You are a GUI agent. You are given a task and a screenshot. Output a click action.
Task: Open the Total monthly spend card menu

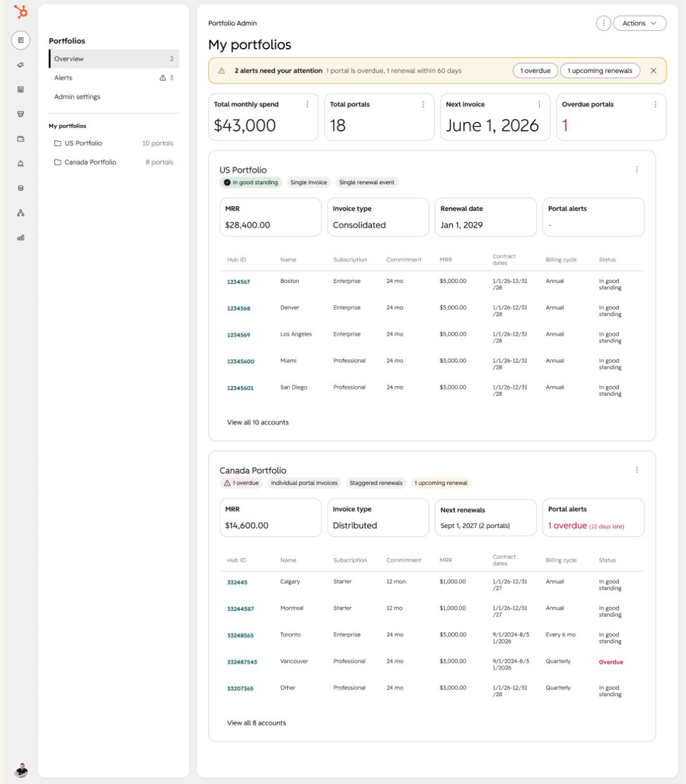pos(307,104)
